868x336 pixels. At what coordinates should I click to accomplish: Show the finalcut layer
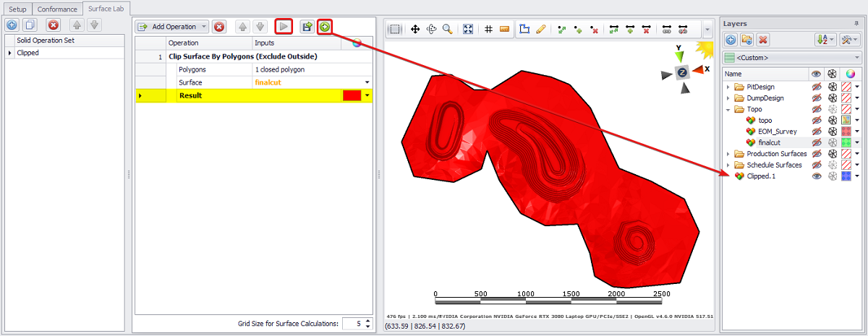click(816, 143)
